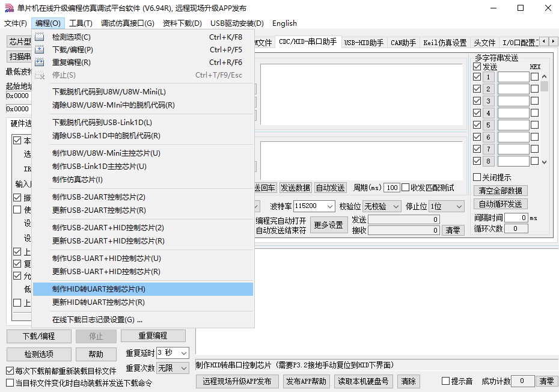Image resolution: width=559 pixels, height=392 pixels.
Task: Click 自动发送 button
Action: pos(330,188)
